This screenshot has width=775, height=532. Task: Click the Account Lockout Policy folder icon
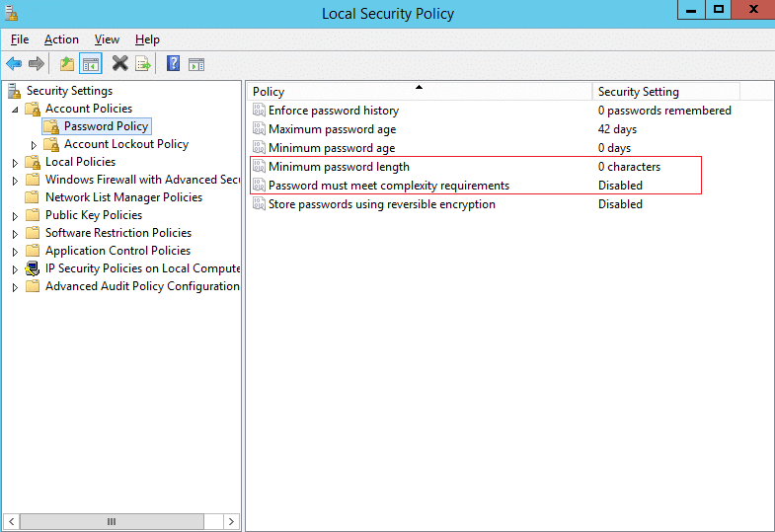tap(51, 144)
